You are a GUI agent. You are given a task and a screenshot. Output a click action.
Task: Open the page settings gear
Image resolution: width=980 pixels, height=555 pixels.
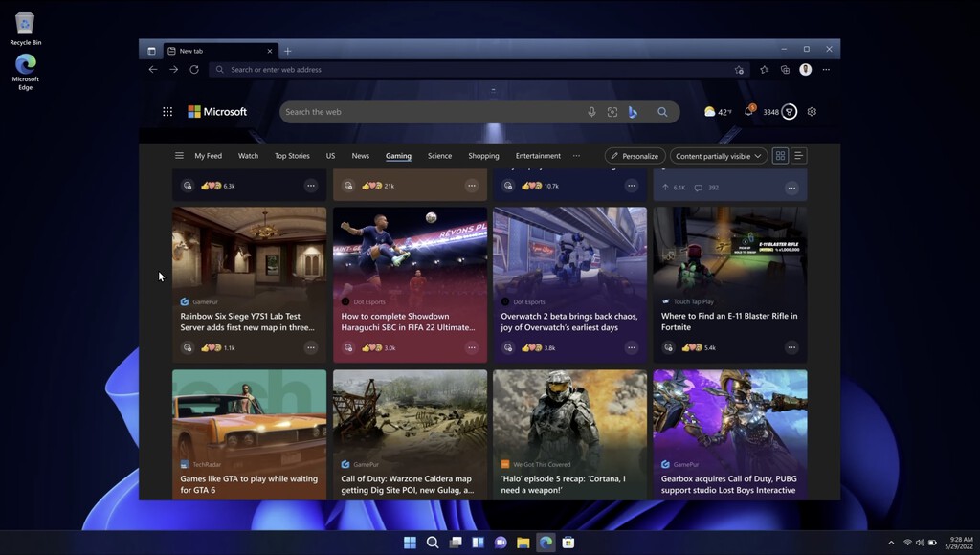click(811, 111)
